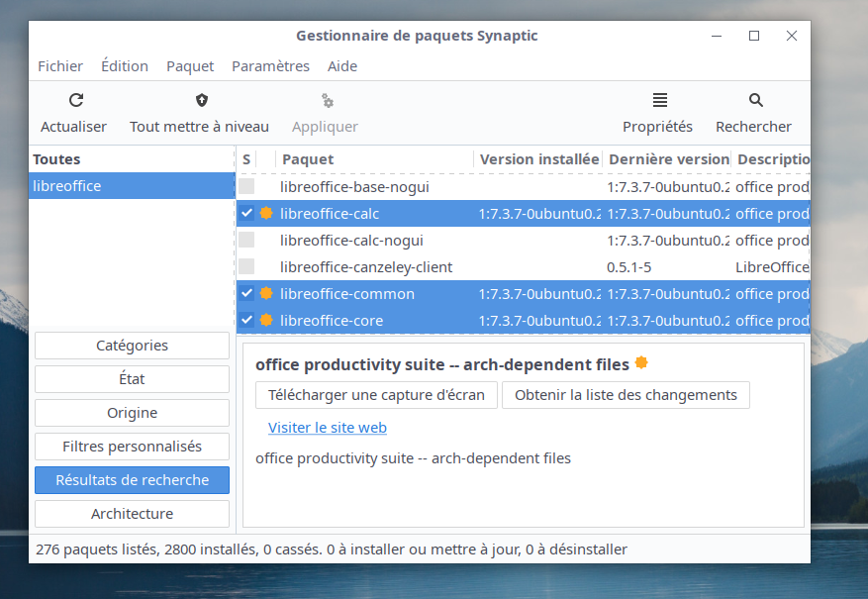Screen dimensions: 868x599
Task: Mark the libreoffice-base-nogui checkbox
Action: coord(246,186)
